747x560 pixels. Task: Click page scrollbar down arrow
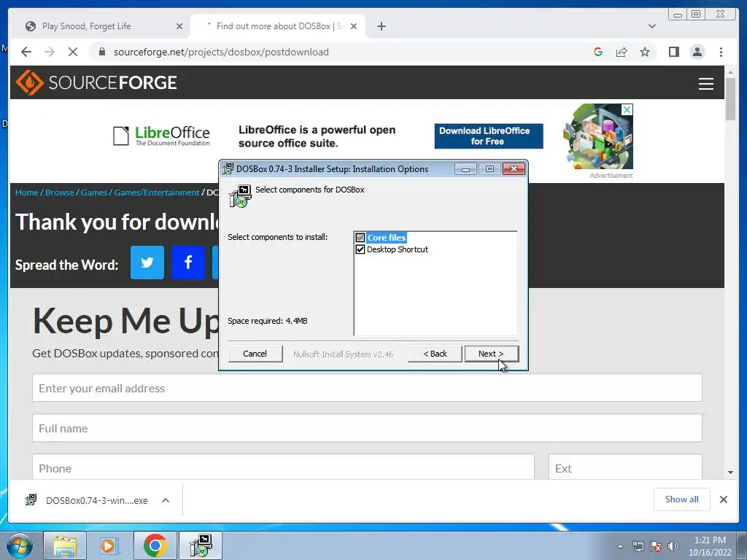[730, 472]
